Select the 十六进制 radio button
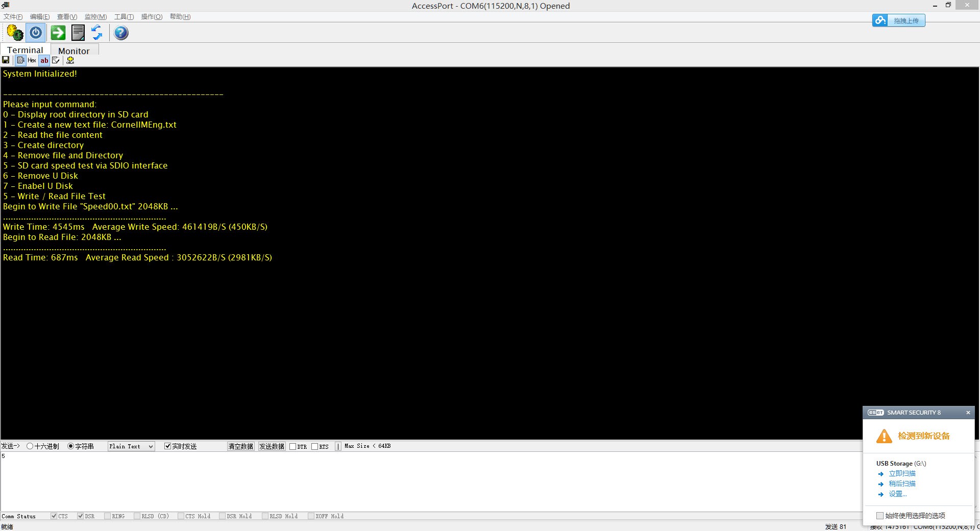 point(30,446)
